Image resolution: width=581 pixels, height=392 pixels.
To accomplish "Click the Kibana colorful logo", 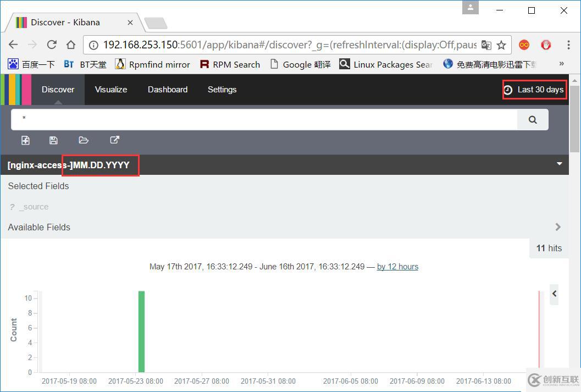I will click(16, 90).
